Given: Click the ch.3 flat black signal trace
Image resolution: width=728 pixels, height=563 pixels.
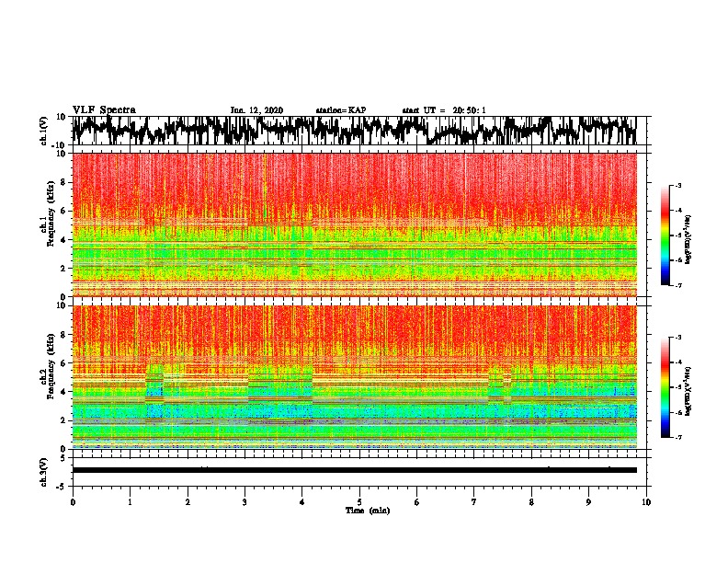Looking at the screenshot, I should 354,470.
